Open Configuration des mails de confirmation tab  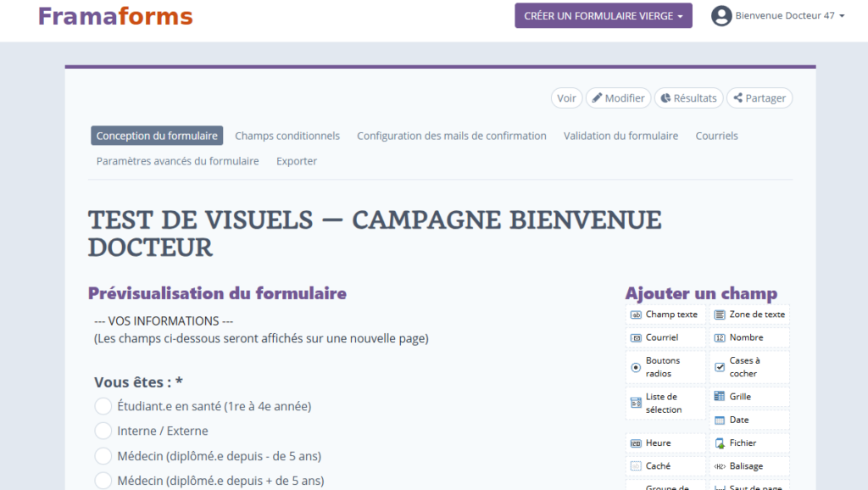tap(452, 136)
